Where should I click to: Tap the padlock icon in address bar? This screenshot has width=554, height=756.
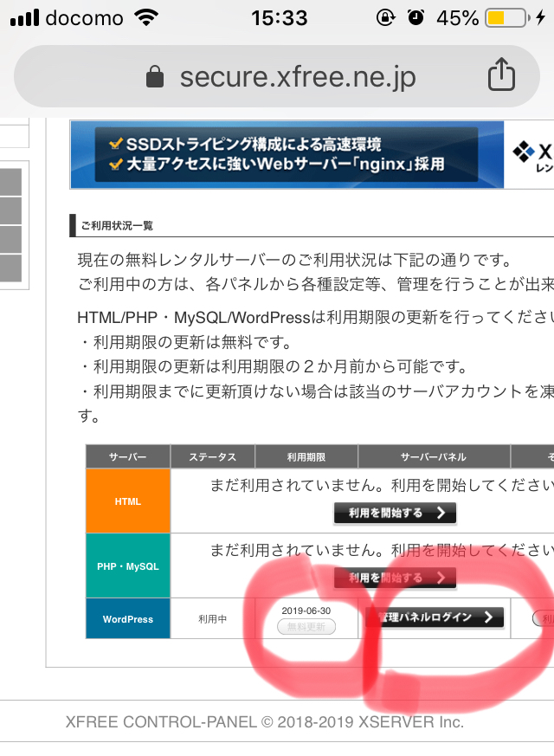(x=155, y=76)
